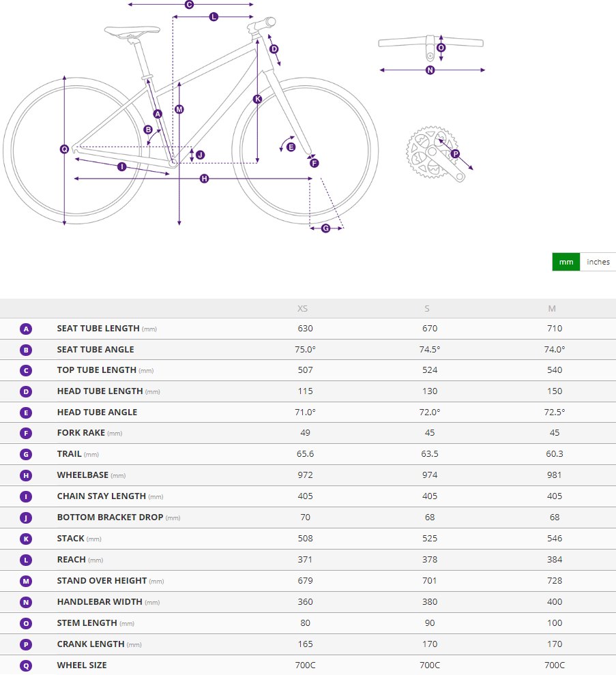Click the N marker under the handlebar diagram
The width and height of the screenshot is (616, 675).
[x=430, y=70]
